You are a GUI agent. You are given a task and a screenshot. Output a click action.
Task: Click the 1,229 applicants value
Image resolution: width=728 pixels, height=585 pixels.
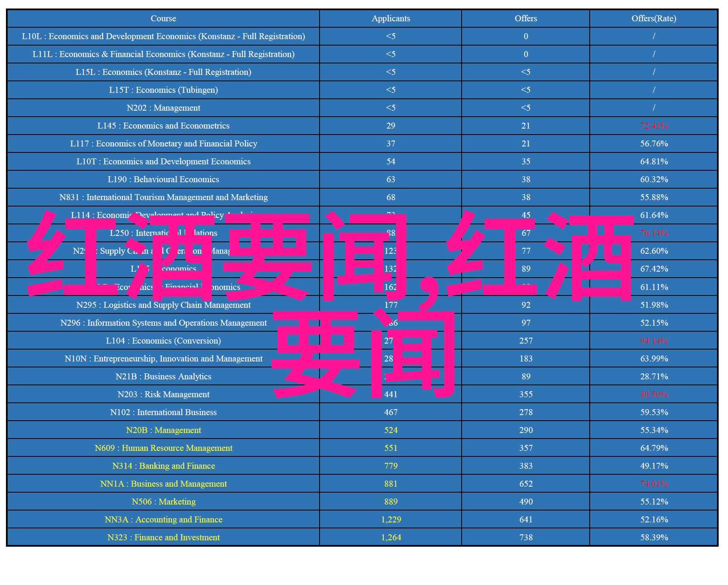(391, 519)
